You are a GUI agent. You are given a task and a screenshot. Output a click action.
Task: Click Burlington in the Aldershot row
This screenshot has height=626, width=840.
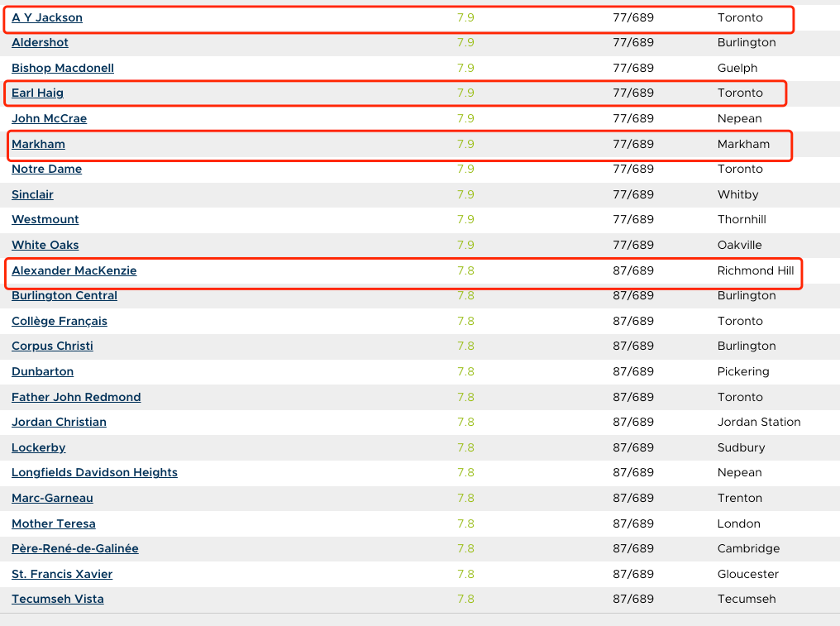[x=747, y=42]
